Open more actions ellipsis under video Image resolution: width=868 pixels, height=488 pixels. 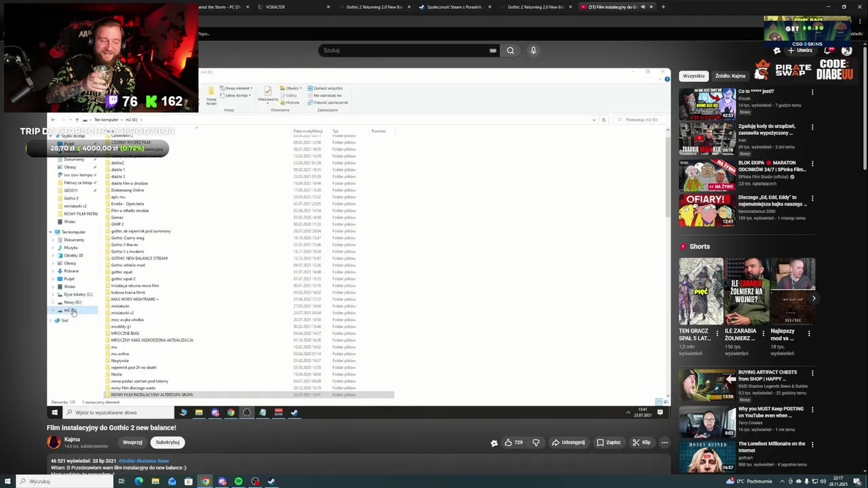click(665, 443)
